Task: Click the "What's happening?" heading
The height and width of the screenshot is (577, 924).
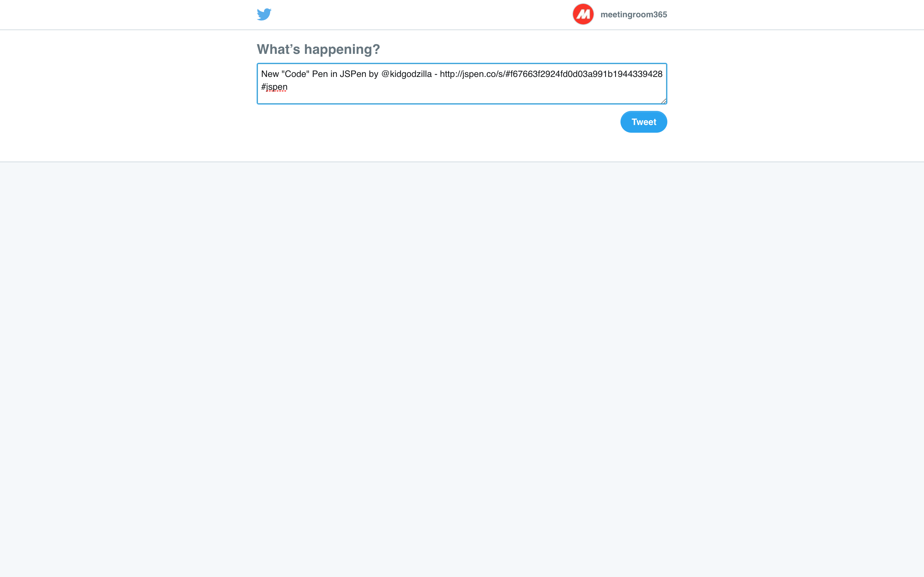Action: coord(318,49)
